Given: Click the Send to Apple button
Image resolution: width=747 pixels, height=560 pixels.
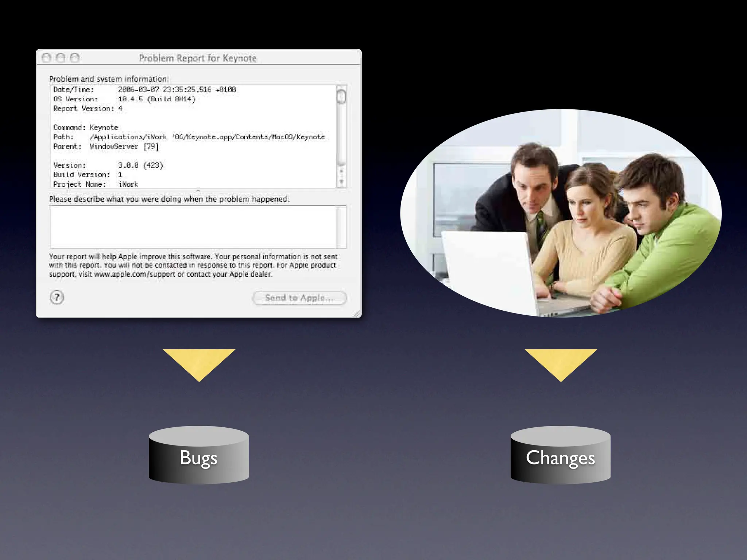Looking at the screenshot, I should point(299,298).
